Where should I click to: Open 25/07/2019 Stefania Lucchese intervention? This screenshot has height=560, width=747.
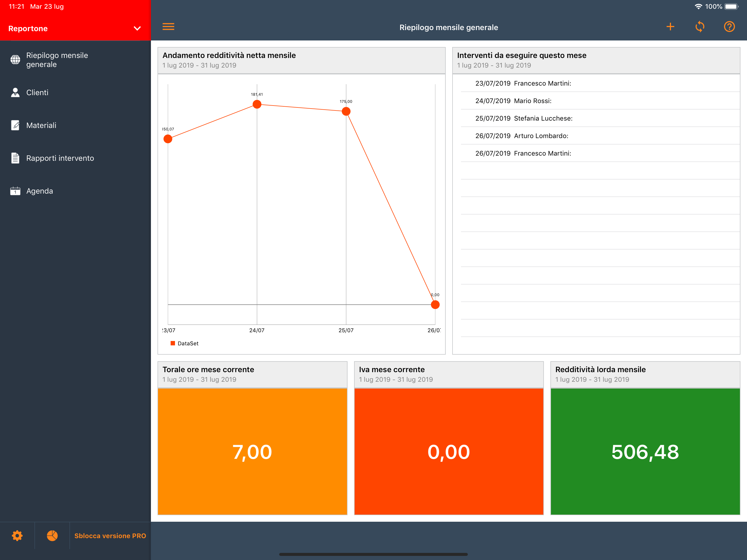click(x=524, y=118)
